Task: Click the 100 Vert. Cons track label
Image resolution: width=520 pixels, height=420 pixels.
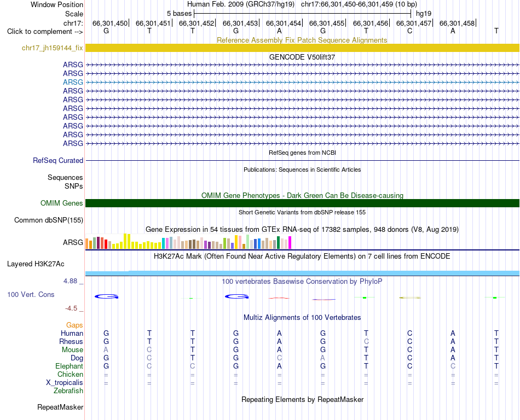Action: [x=31, y=294]
